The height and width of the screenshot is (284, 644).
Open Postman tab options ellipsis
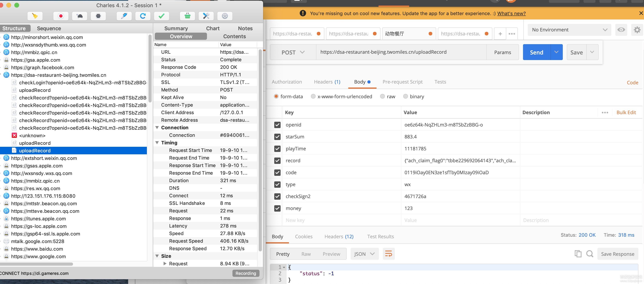click(512, 34)
